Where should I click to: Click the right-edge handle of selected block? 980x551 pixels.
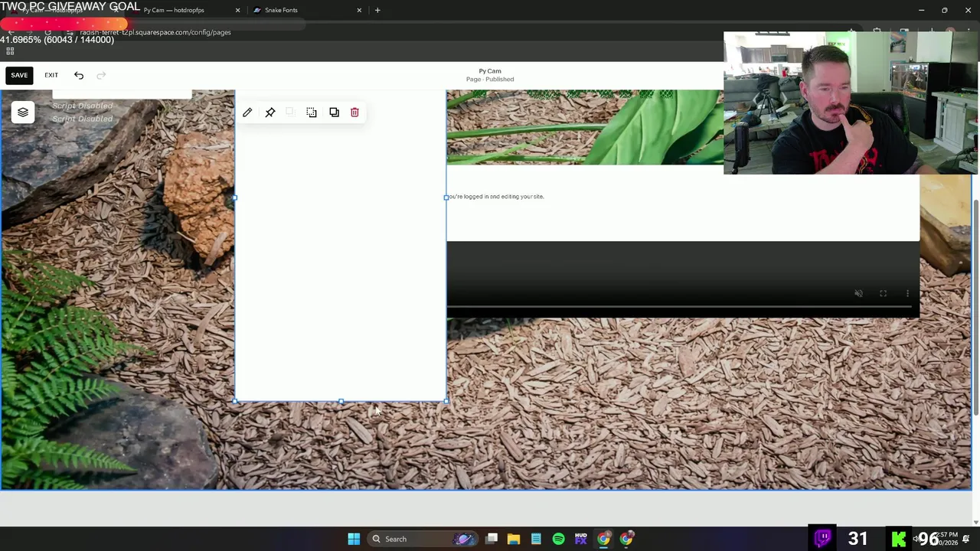tap(446, 197)
